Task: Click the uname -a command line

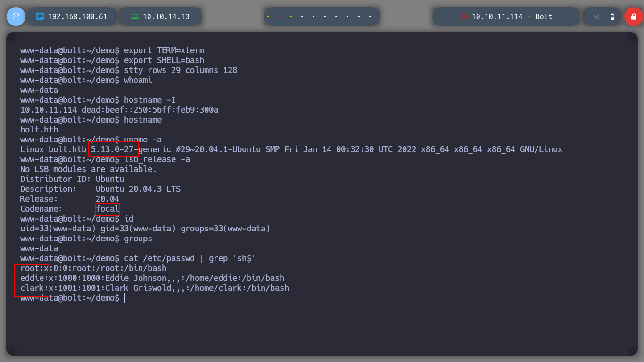Action: tap(91, 140)
